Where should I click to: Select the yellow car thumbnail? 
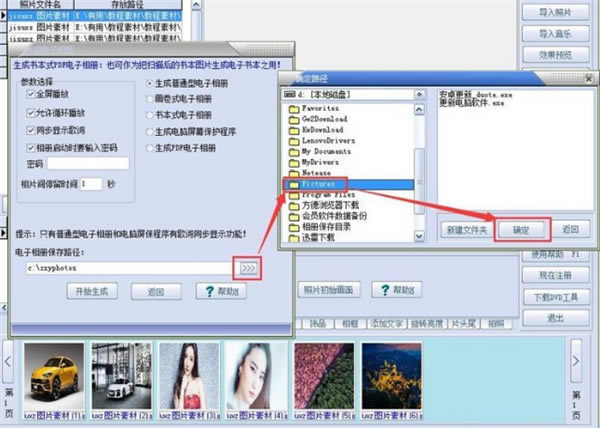click(x=54, y=376)
